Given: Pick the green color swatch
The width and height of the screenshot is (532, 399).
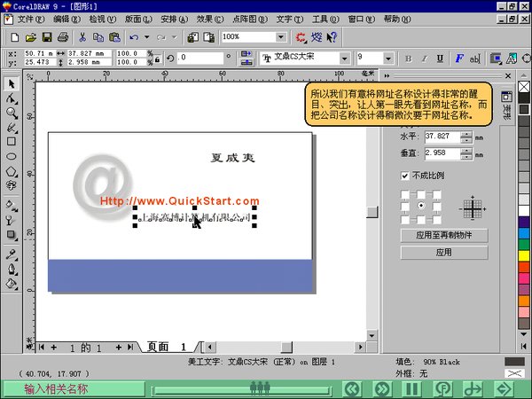Looking at the screenshot, I should click(524, 245).
